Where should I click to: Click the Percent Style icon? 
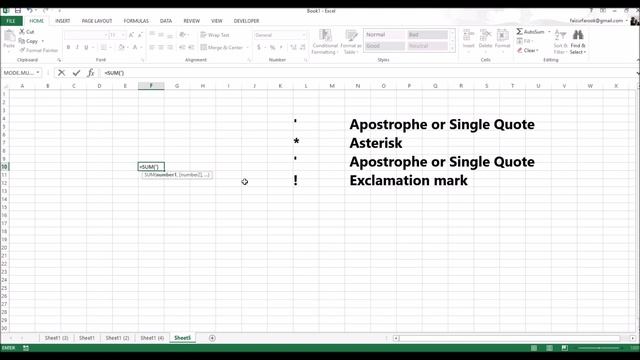tap(272, 47)
